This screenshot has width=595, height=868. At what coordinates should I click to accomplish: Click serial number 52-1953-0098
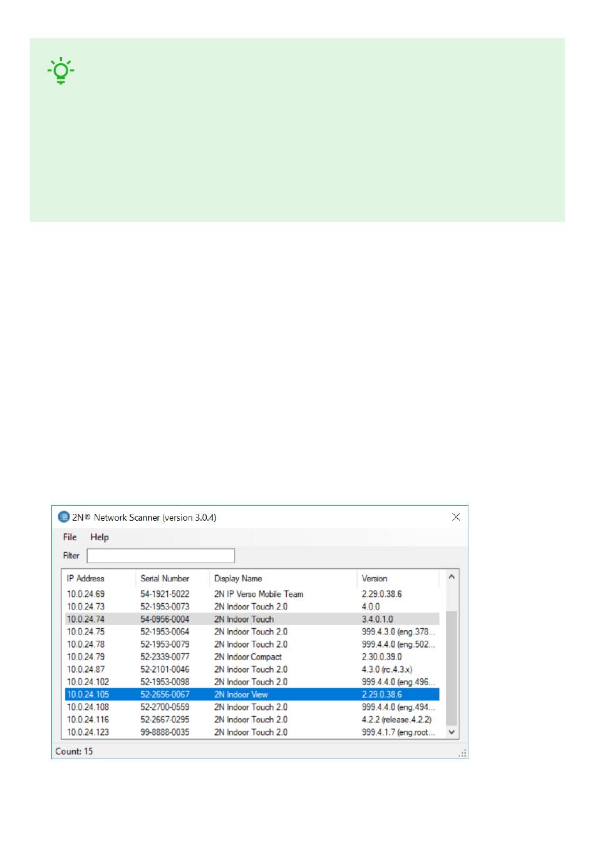(165, 682)
